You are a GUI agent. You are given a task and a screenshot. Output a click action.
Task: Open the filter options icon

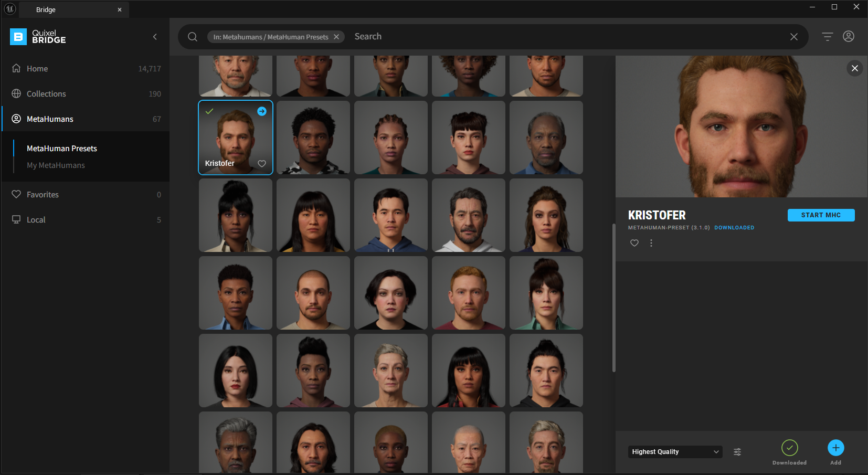pos(828,37)
